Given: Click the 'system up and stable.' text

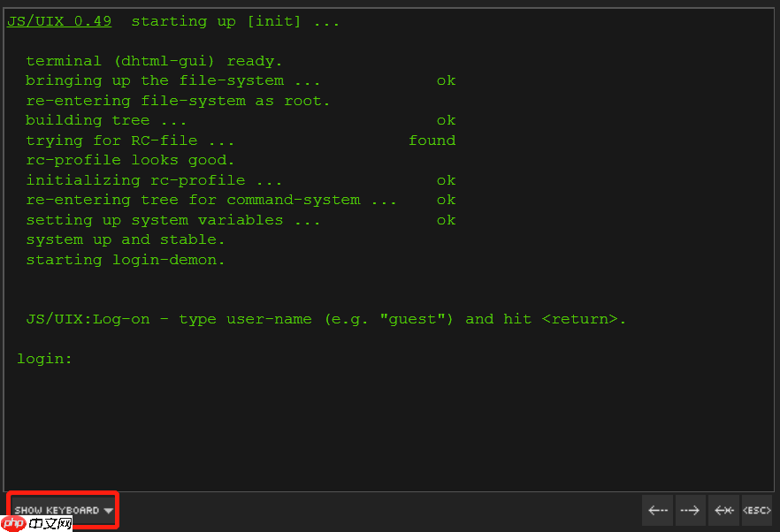Looking at the screenshot, I should (124, 239).
